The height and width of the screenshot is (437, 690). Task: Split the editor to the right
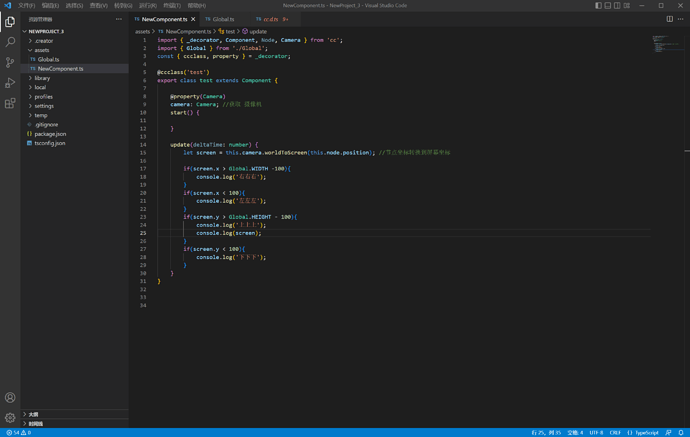(670, 19)
